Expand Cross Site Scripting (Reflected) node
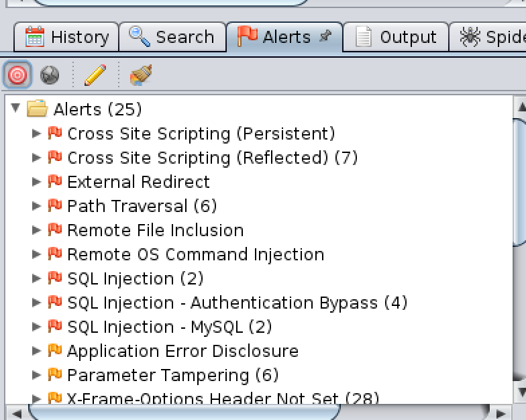The height and width of the screenshot is (420, 526). (37, 158)
